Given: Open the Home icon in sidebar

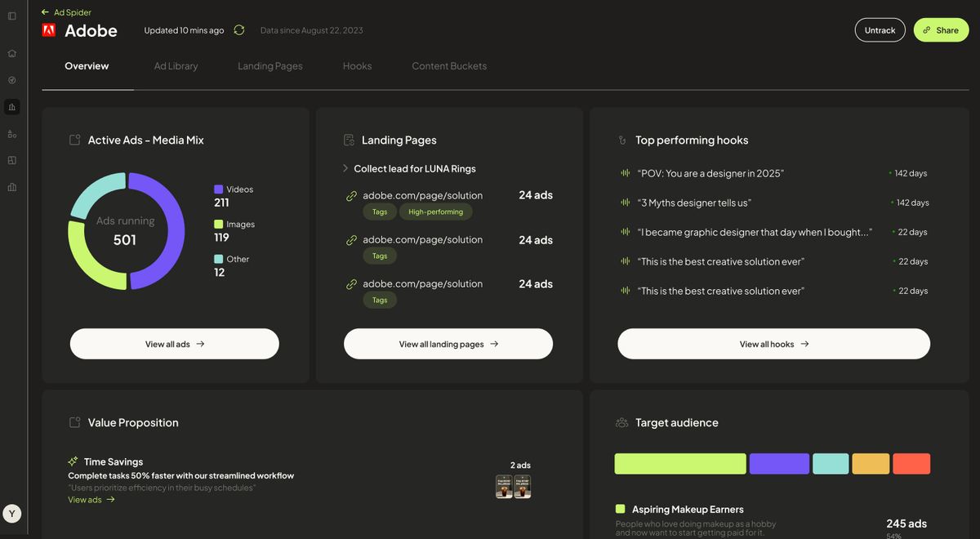Looking at the screenshot, I should click(12, 53).
